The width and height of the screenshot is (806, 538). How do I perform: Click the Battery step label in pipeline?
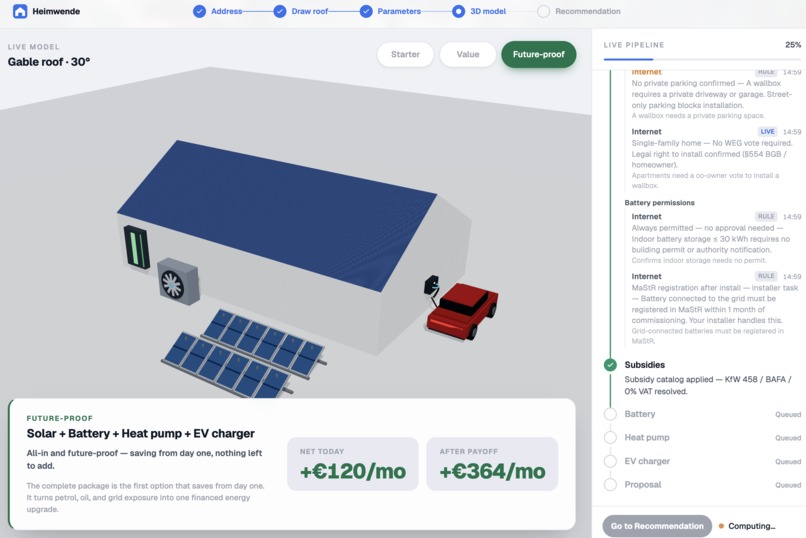coord(640,414)
